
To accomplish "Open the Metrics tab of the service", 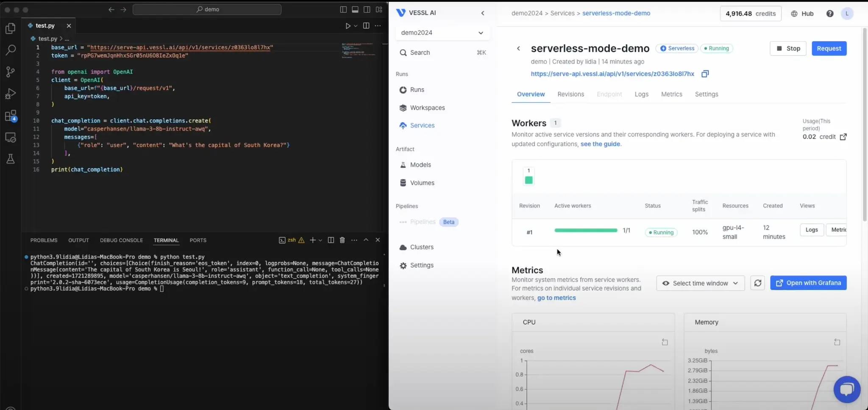I will [x=671, y=94].
